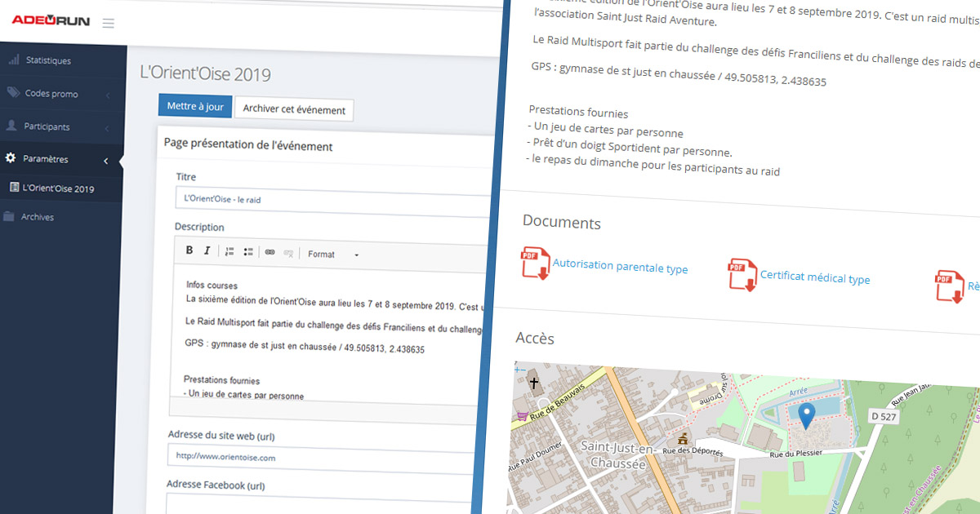Click the L'Orient'Oise 2019 page title
The width and height of the screenshot is (980, 514).
(206, 73)
